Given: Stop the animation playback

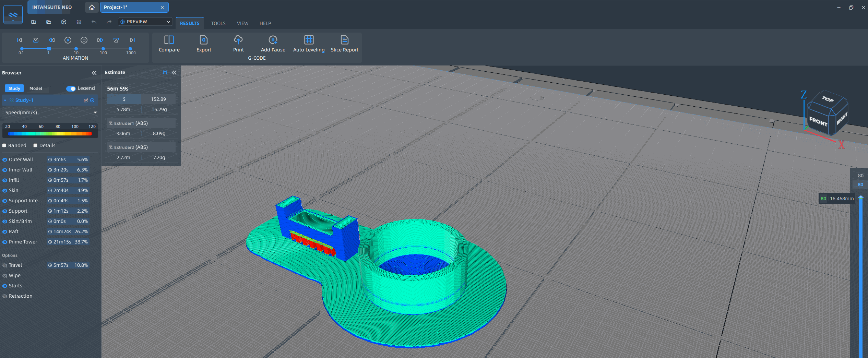Looking at the screenshot, I should (84, 40).
